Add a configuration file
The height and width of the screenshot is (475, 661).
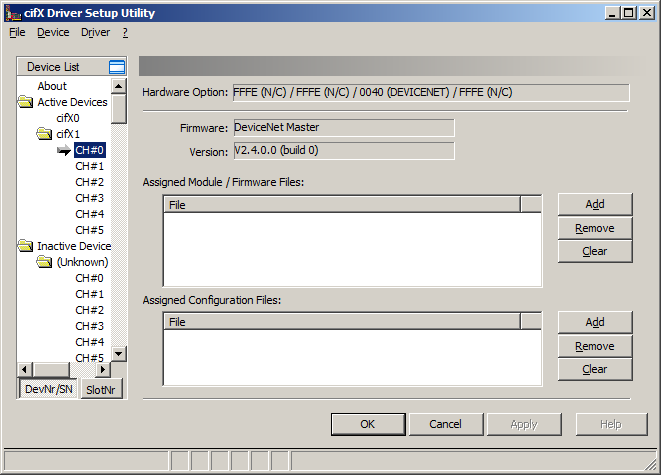point(595,322)
